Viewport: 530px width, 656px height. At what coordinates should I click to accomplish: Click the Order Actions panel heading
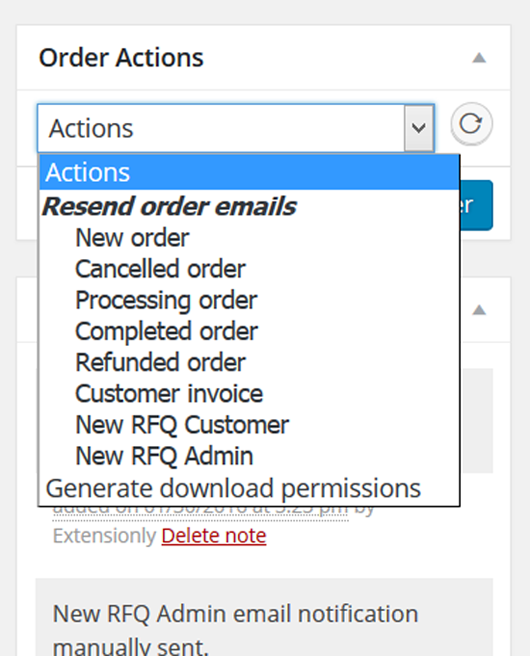121,57
